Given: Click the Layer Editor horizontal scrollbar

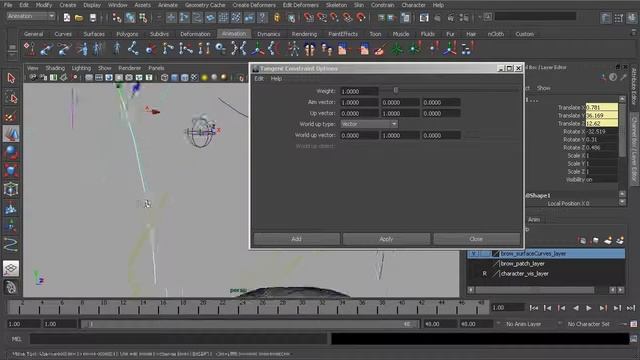Looking at the screenshot, I should pos(535,289).
